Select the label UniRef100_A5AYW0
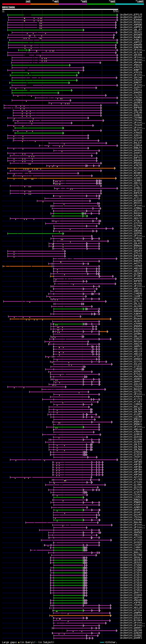 click(x=131, y=63)
